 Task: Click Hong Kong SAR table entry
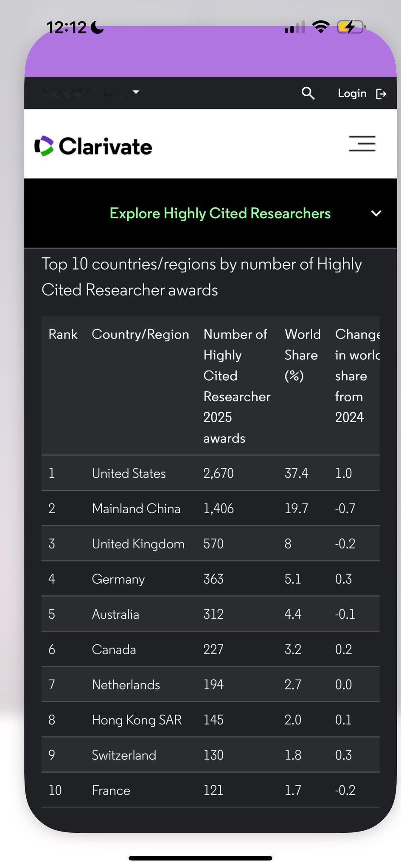click(x=137, y=720)
